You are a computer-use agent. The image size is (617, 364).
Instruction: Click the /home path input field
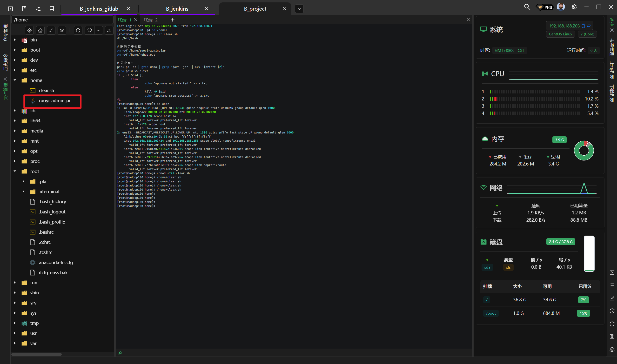point(62,20)
